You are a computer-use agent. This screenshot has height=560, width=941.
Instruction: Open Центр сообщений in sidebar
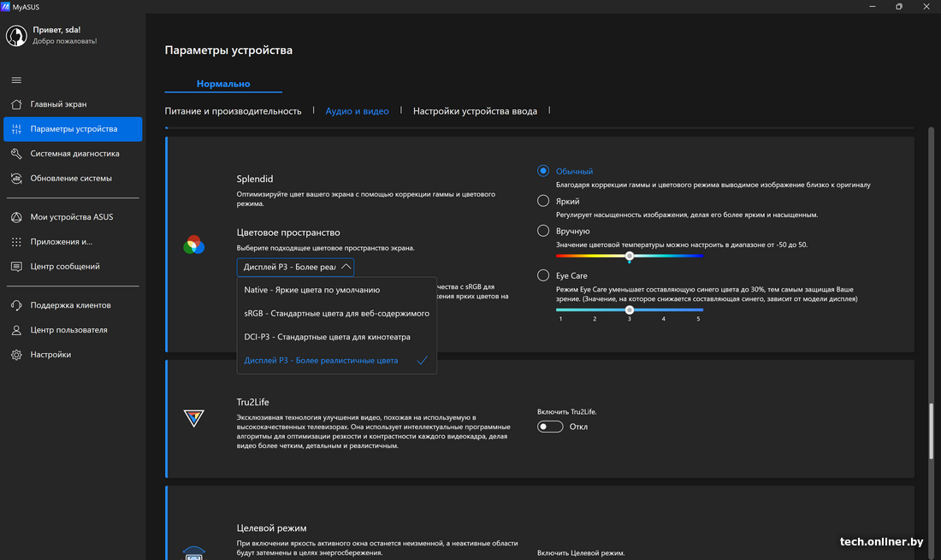point(73,267)
